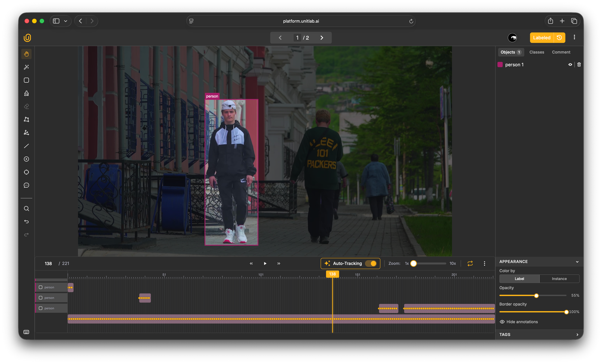602x364 pixels.
Task: Color by Instance option
Action: click(x=559, y=279)
